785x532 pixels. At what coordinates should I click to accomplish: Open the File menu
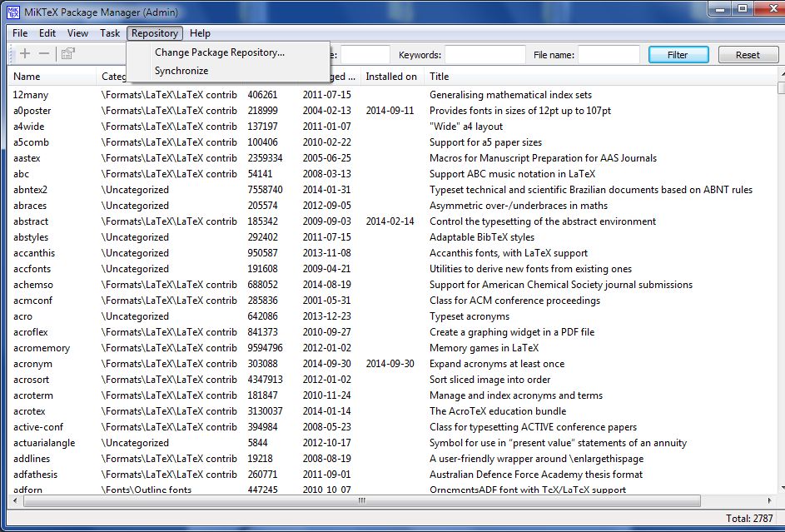pyautogui.click(x=20, y=33)
